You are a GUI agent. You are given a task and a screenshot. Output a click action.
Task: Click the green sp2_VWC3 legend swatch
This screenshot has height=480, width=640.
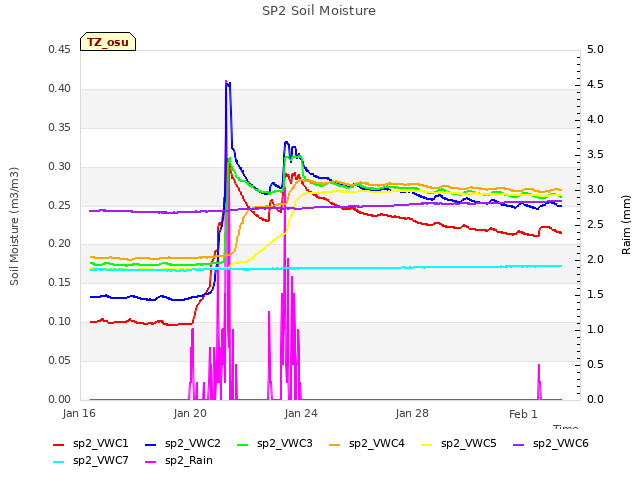[x=243, y=445]
